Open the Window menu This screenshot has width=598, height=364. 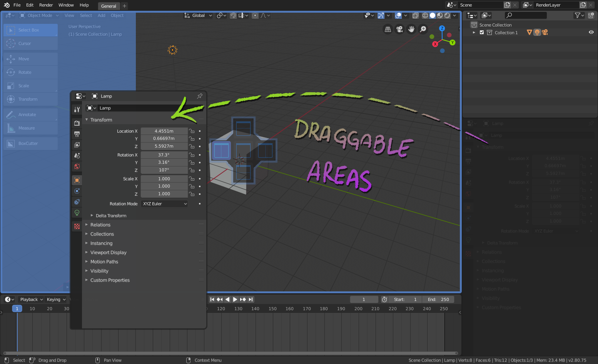pyautogui.click(x=66, y=5)
